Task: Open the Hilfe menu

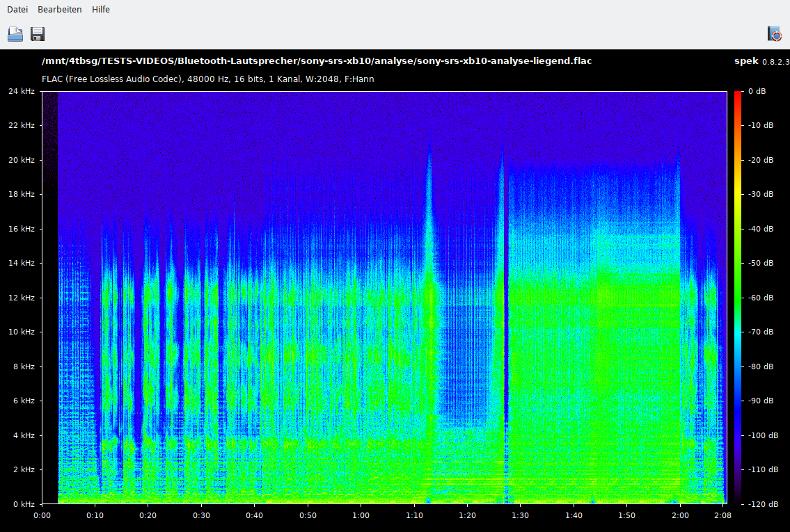Action: [101, 10]
